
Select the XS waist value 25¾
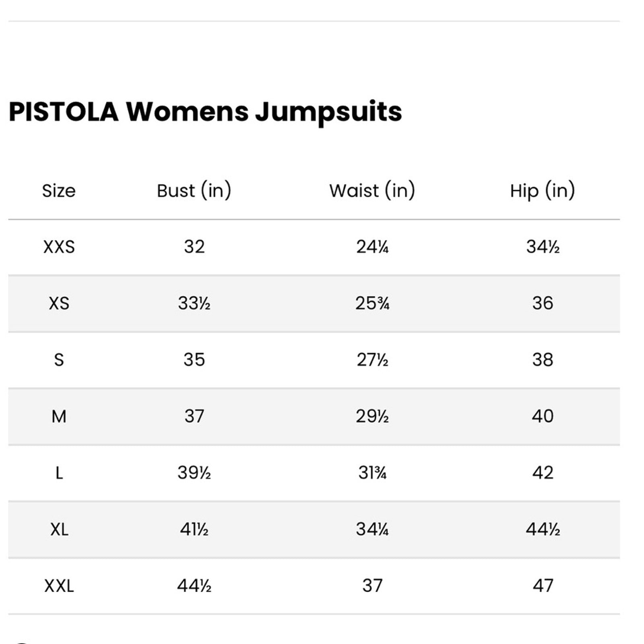point(372,303)
